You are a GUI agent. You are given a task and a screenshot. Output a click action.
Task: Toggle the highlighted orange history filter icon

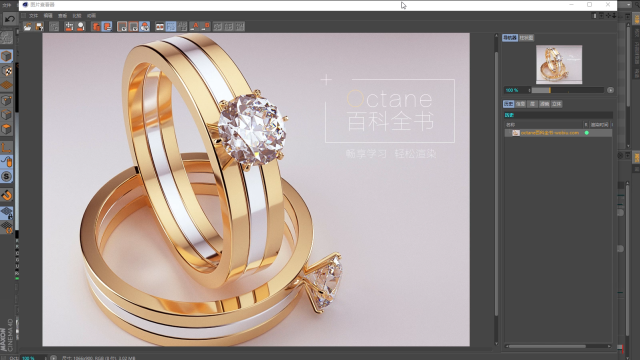click(x=107, y=27)
